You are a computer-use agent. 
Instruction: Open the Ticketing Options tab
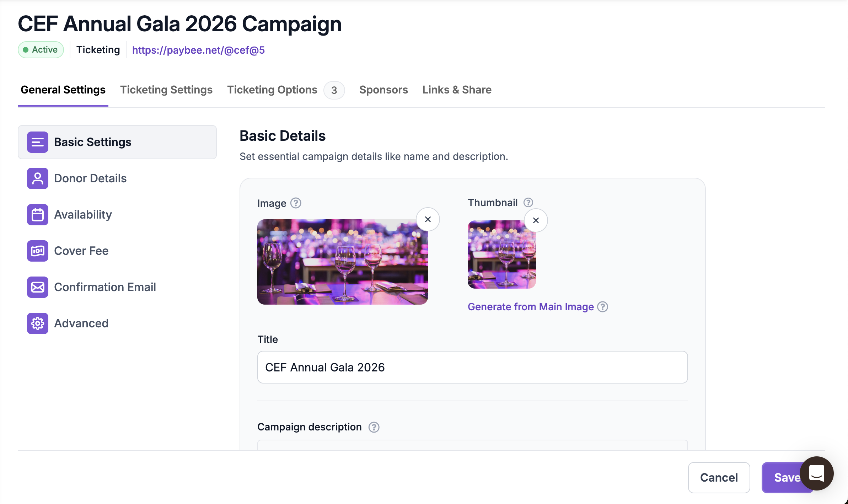click(x=272, y=90)
